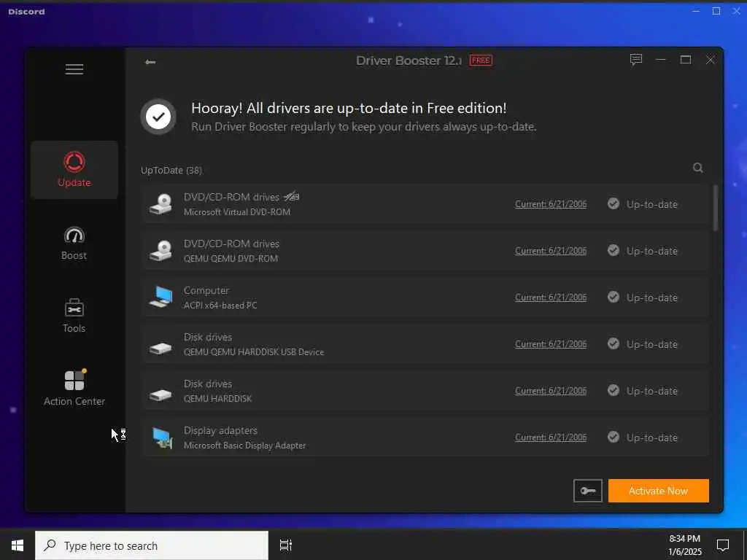Click the Activate Now button

tap(659, 491)
